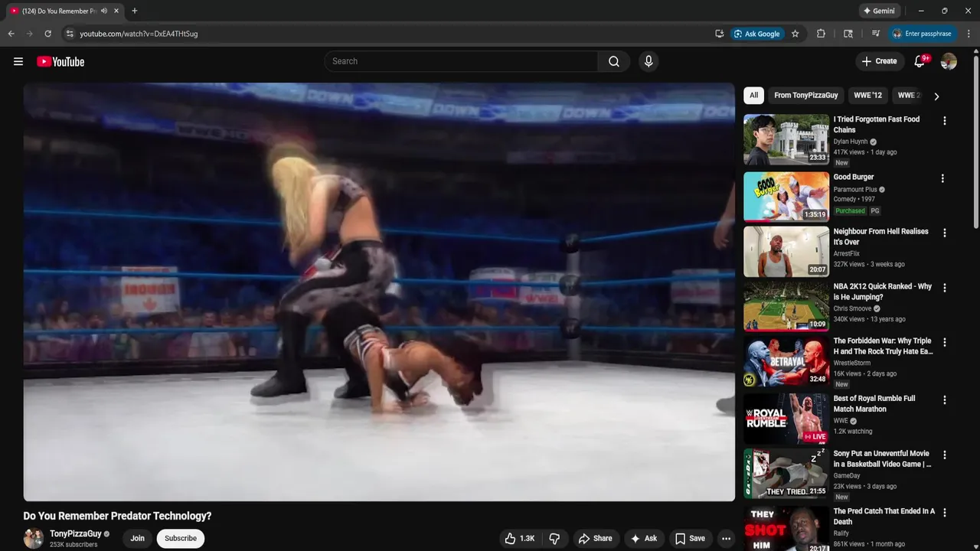Open NBA 2K12 Quick Ranked thumbnail
This screenshot has height=551, width=980.
(786, 306)
